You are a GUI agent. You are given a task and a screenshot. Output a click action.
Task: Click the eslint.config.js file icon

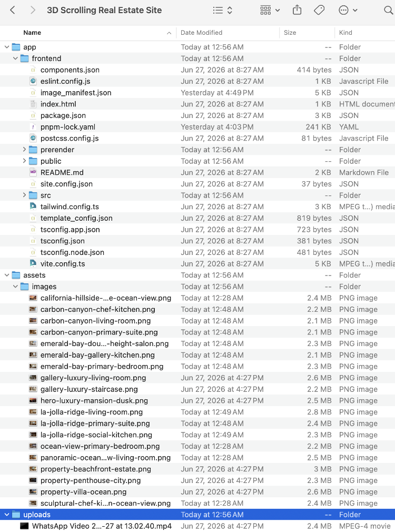point(33,81)
